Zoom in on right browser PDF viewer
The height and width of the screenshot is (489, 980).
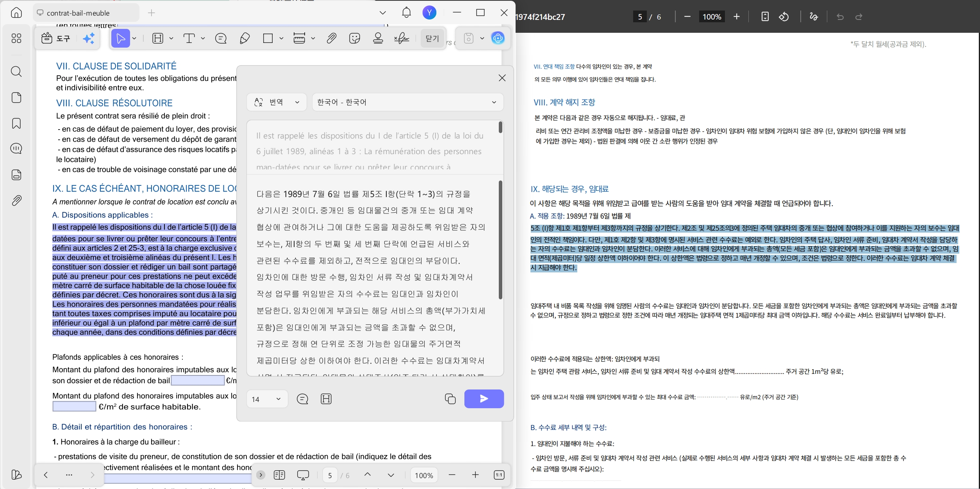click(737, 17)
